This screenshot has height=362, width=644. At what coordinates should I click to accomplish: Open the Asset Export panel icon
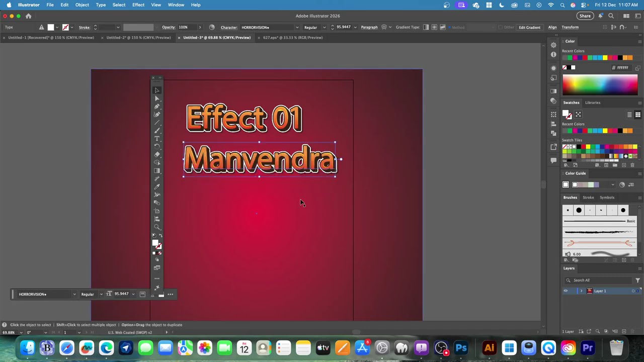click(553, 147)
